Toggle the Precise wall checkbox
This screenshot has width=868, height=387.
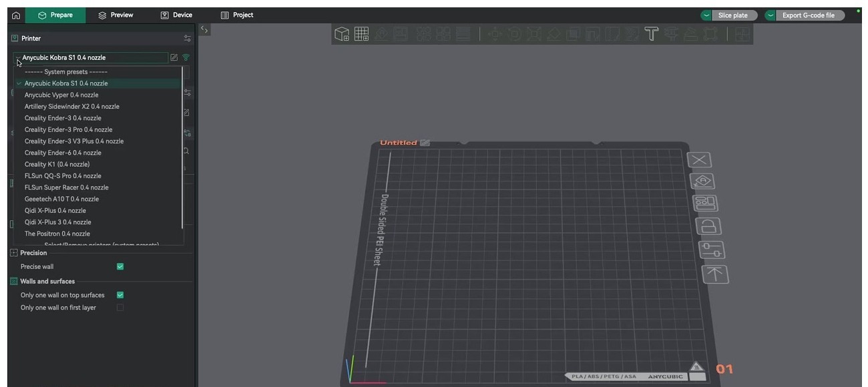pyautogui.click(x=120, y=266)
